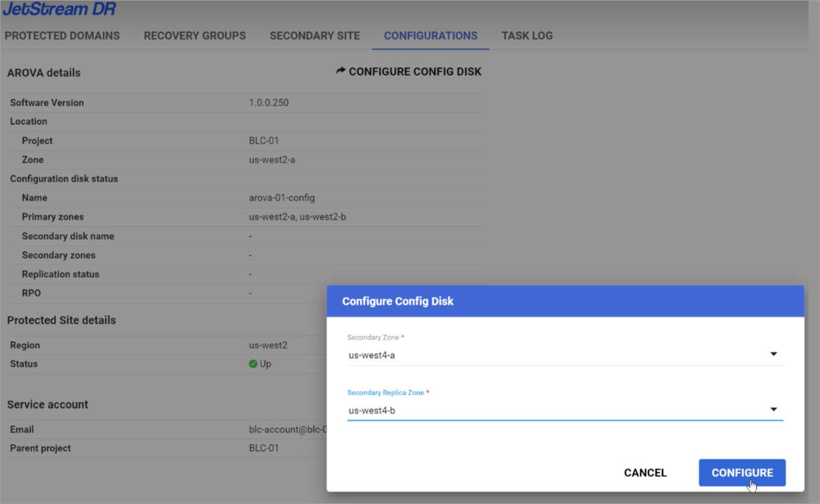This screenshot has width=820, height=504.
Task: Click the Secondary Replica Zone field label
Action: tap(388, 392)
